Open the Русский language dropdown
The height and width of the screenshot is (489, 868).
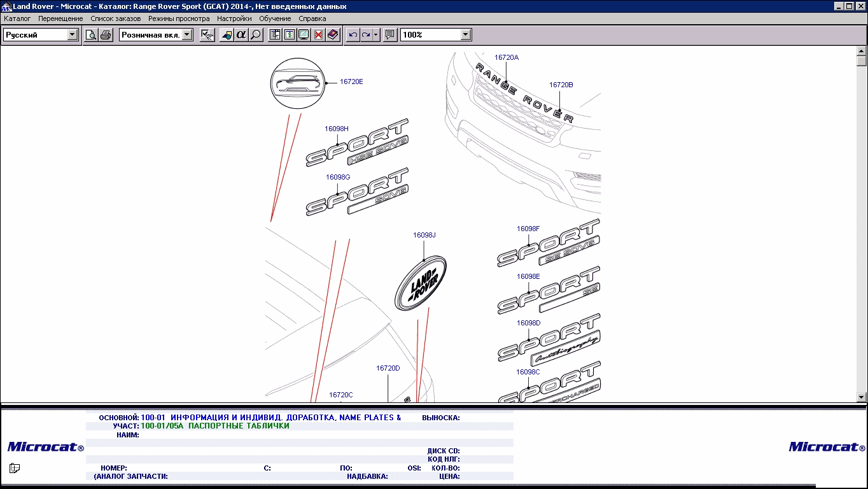point(73,35)
